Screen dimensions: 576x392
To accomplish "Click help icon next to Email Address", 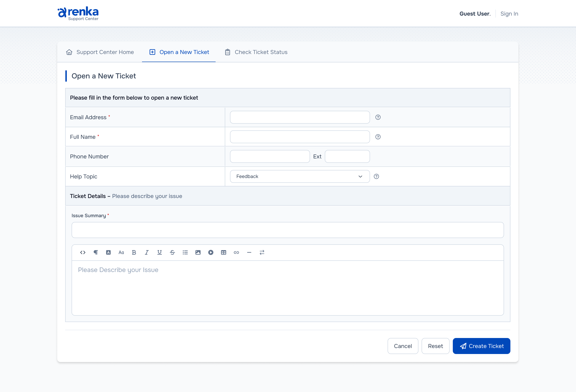I will tap(378, 117).
